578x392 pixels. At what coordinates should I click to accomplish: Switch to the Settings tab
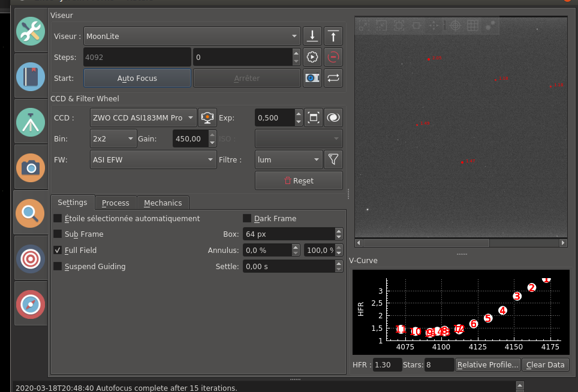click(73, 202)
